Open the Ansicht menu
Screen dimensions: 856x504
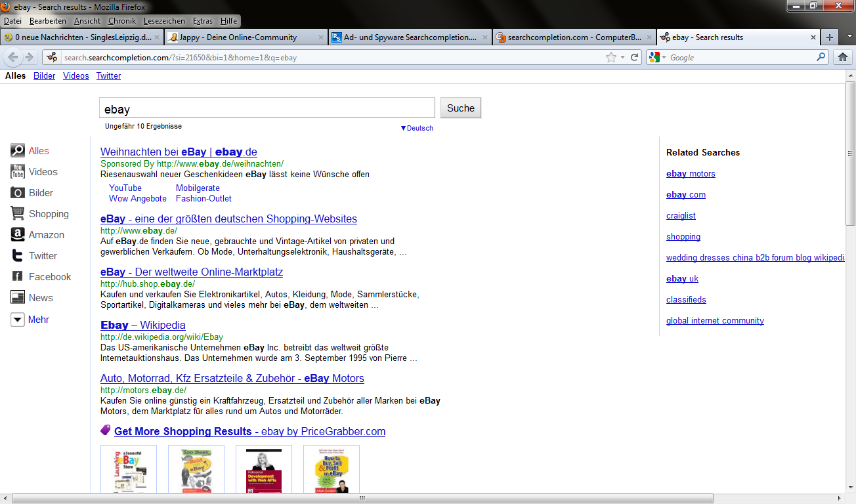click(x=87, y=21)
